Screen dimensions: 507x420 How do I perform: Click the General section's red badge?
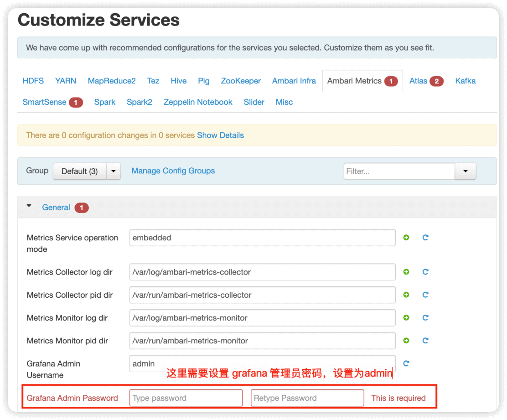(x=82, y=208)
